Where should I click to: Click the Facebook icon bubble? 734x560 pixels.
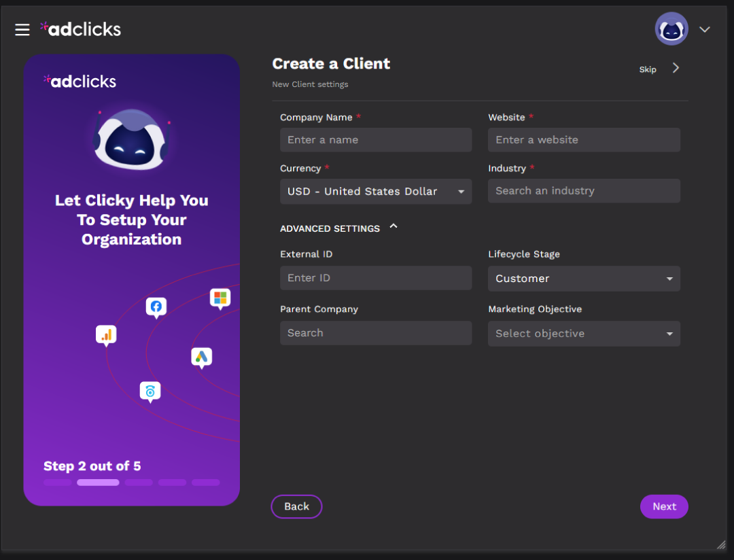(x=156, y=307)
